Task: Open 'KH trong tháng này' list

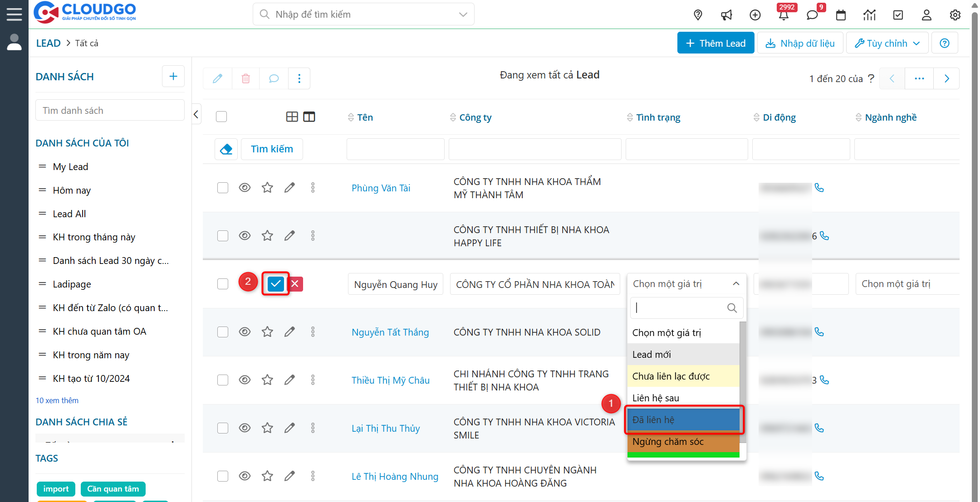Action: (94, 237)
